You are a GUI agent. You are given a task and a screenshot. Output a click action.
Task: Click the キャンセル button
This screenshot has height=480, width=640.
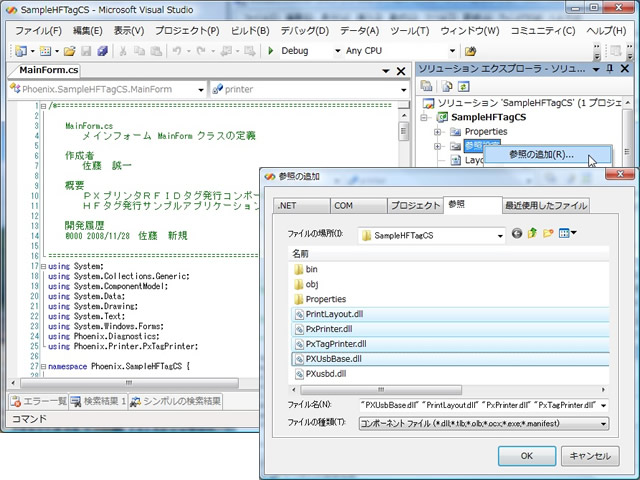coord(590,456)
